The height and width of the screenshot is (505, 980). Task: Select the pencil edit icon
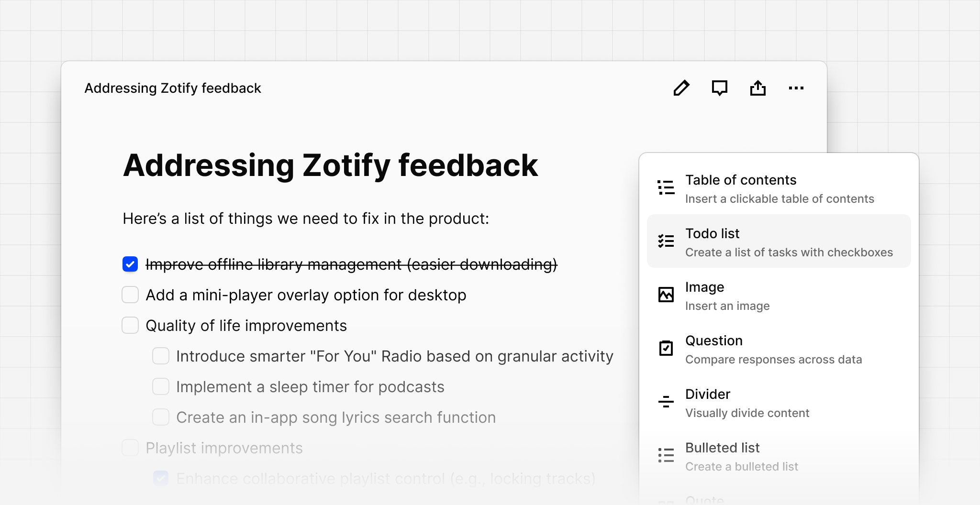tap(682, 88)
